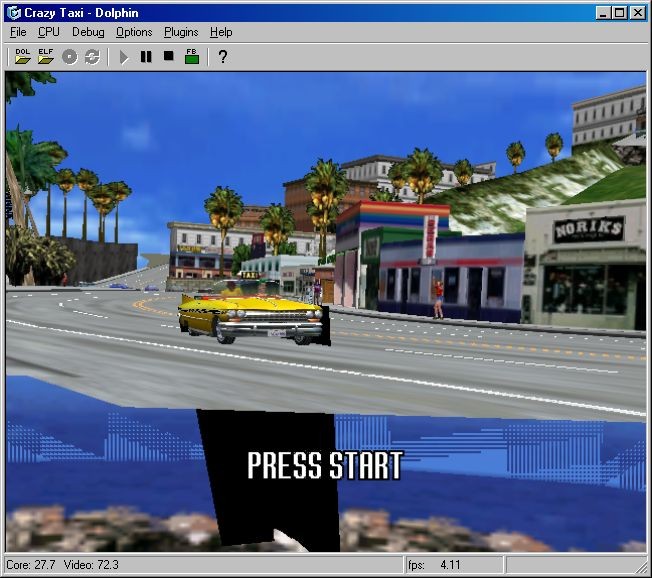Open the question mark help icon
Image resolution: width=652 pixels, height=578 pixels.
pyautogui.click(x=223, y=57)
